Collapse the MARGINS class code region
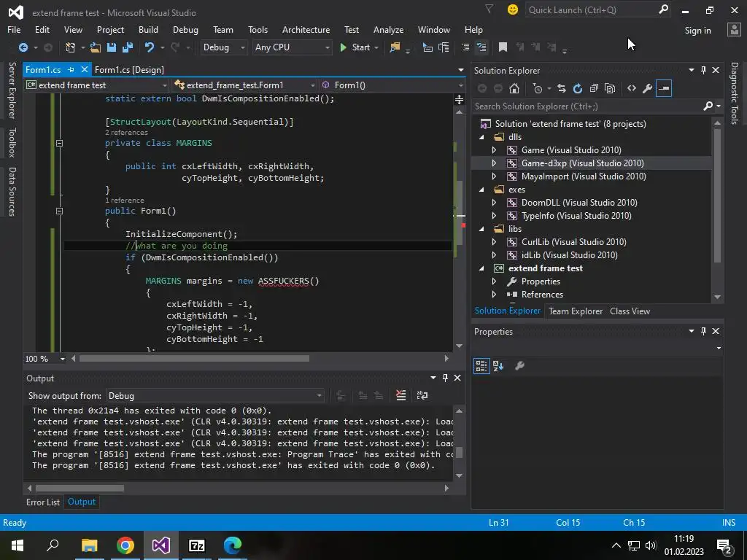This screenshot has height=560, width=747. coord(60,143)
